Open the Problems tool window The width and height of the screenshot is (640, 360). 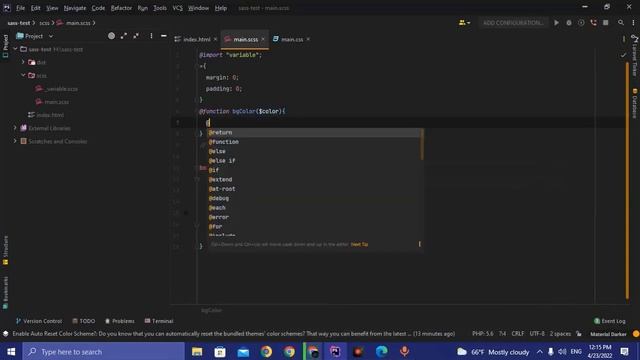point(120,321)
